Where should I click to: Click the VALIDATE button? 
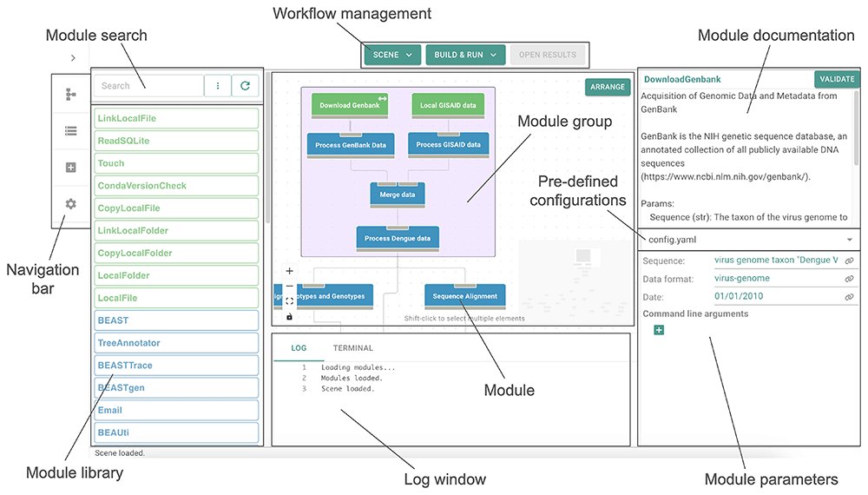tap(837, 79)
